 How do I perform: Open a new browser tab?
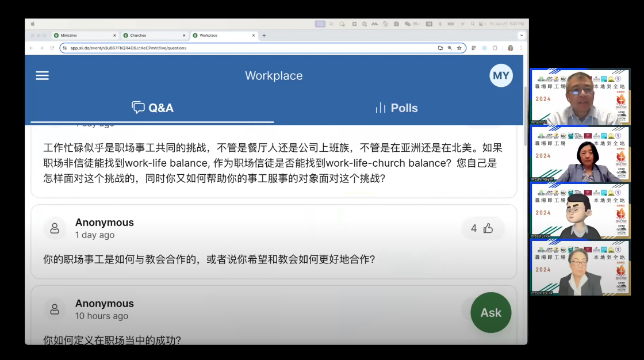264,35
